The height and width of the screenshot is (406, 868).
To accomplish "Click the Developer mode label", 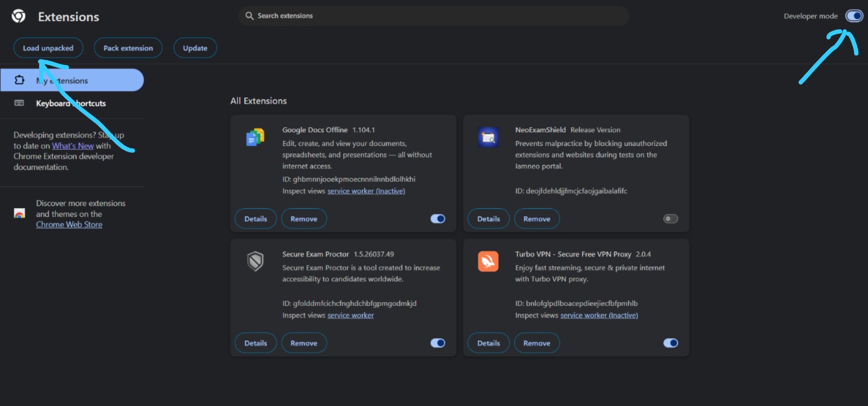I will [x=810, y=16].
